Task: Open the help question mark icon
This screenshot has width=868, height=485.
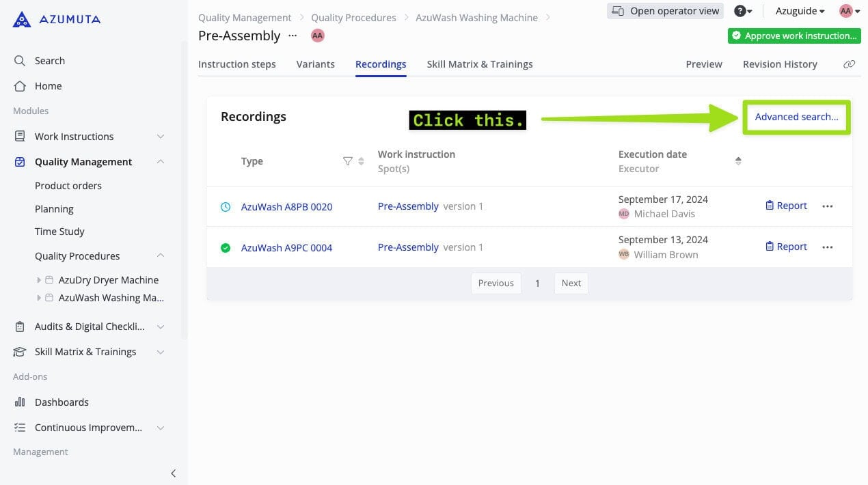Action: point(740,11)
